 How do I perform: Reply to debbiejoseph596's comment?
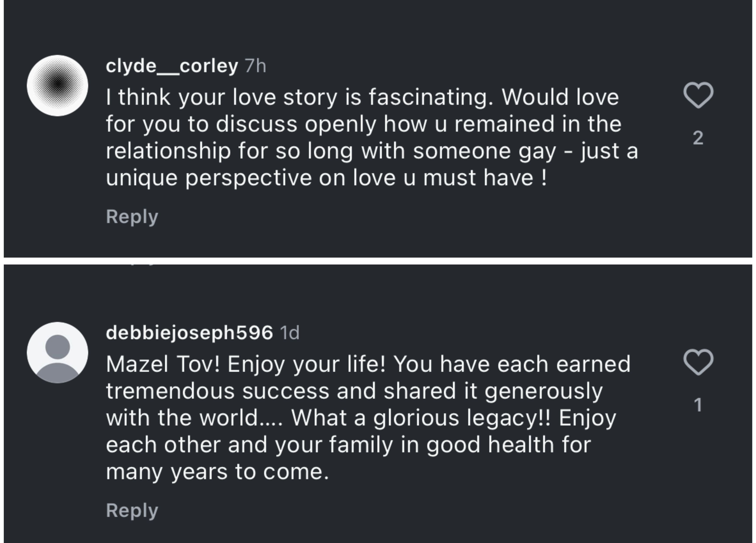coord(132,510)
